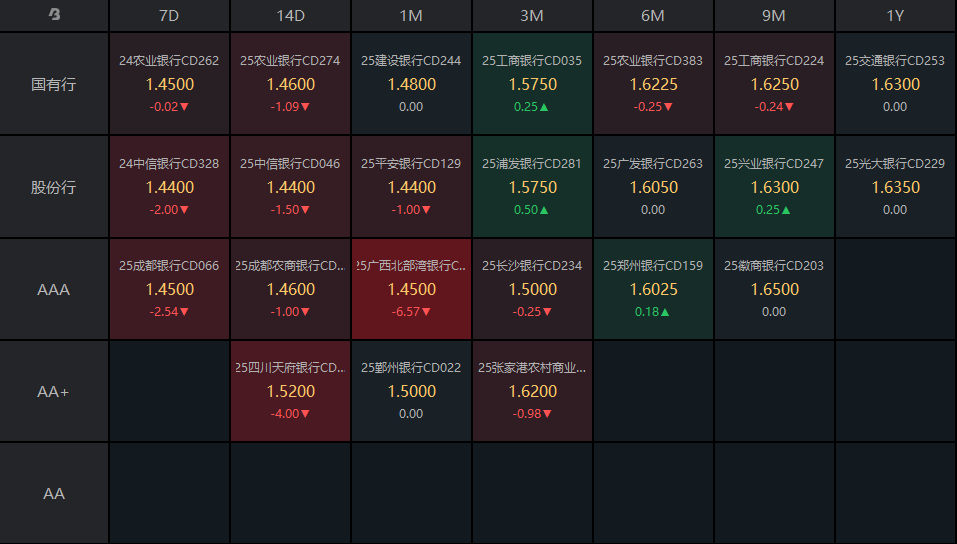Click the 1M column header
Screen dimensions: 957x544
pos(411,15)
